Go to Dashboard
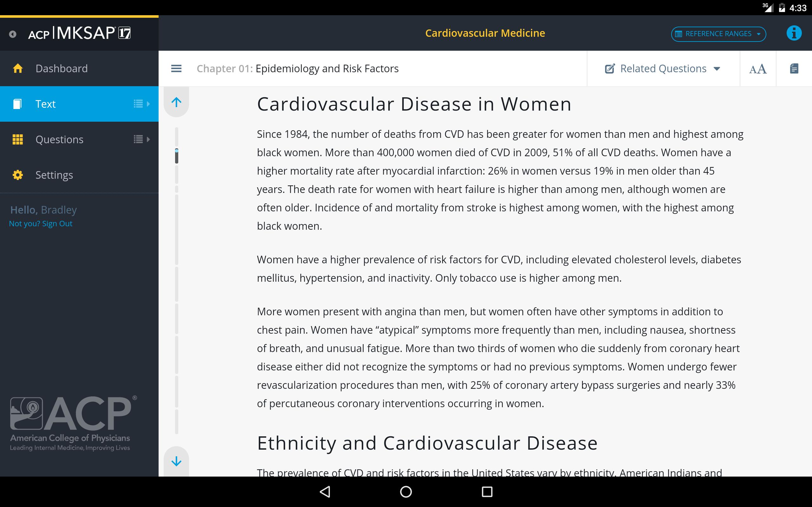 point(62,68)
